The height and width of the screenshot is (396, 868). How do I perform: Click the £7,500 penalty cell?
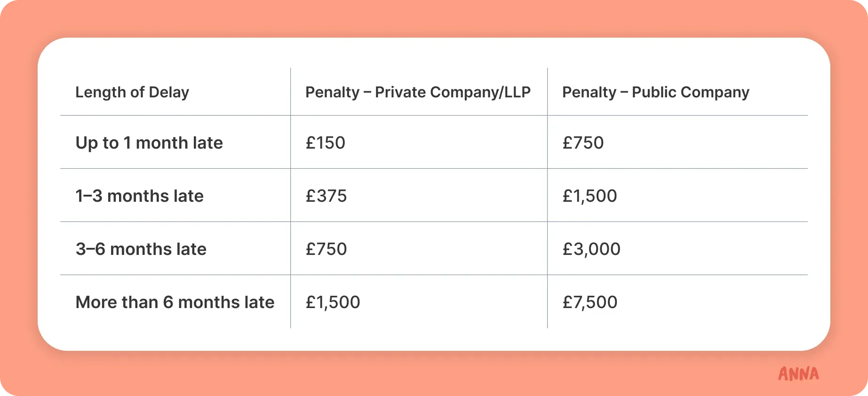tap(590, 302)
